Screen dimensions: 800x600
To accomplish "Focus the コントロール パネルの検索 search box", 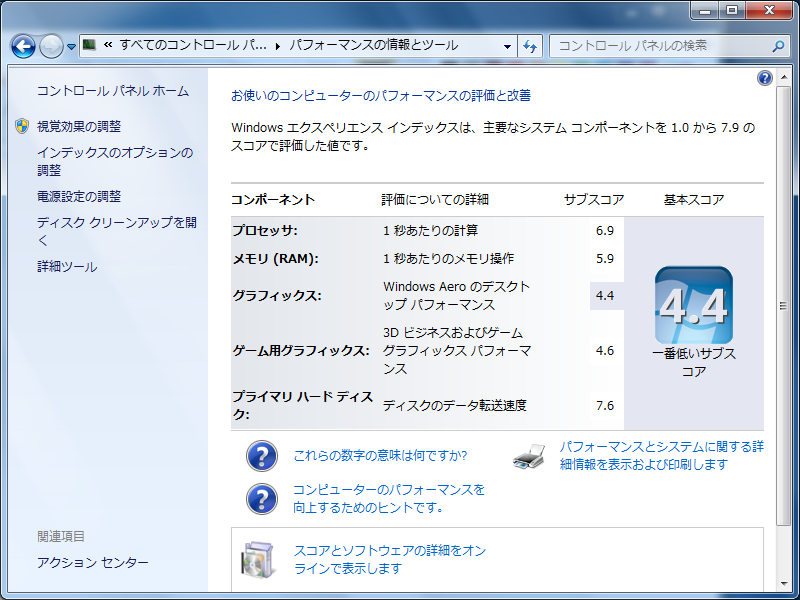I will coord(660,46).
